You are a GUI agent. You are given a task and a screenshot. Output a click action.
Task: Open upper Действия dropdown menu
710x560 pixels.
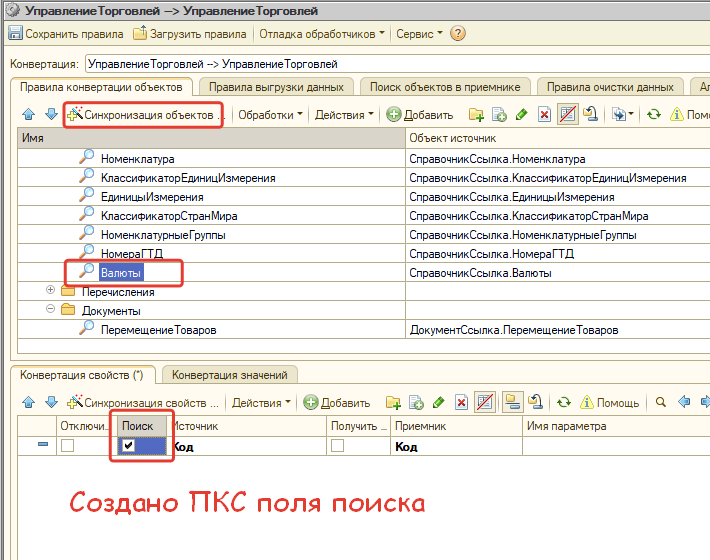pos(344,115)
